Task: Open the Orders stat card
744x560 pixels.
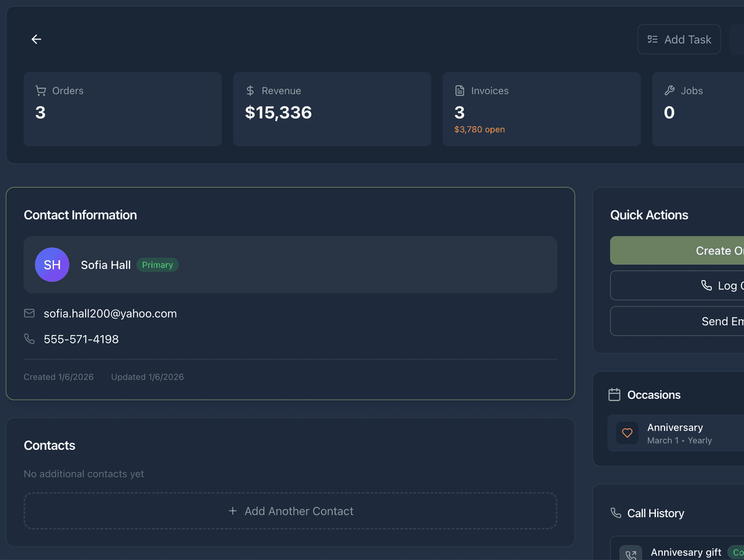Action: (x=123, y=109)
